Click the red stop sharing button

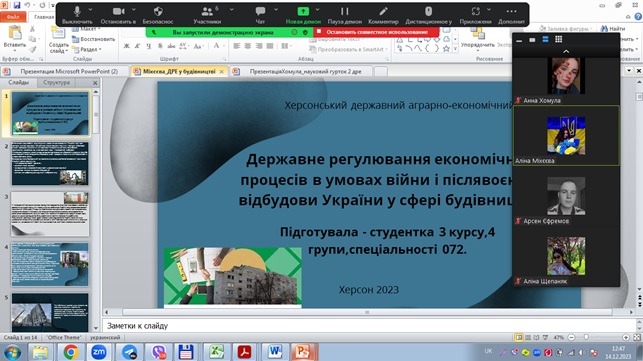(376, 32)
